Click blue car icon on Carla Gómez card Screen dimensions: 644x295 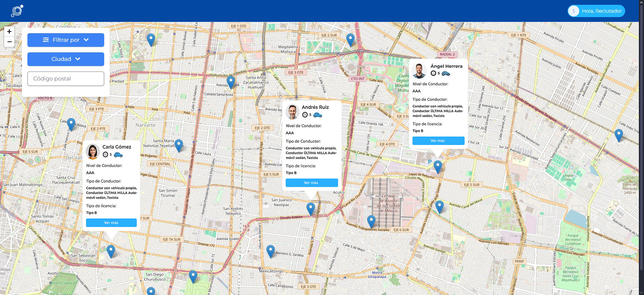(x=118, y=155)
